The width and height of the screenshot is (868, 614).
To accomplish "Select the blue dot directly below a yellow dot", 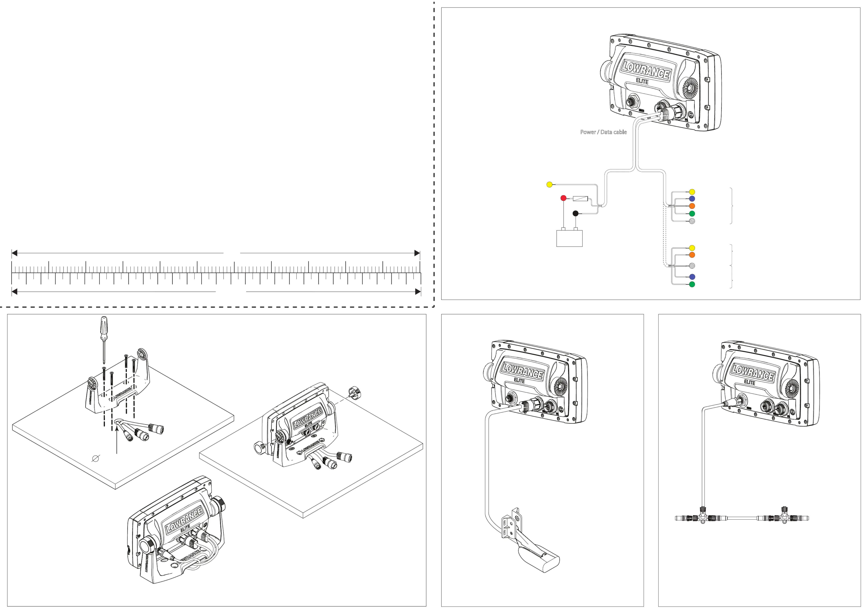I will pyautogui.click(x=692, y=198).
